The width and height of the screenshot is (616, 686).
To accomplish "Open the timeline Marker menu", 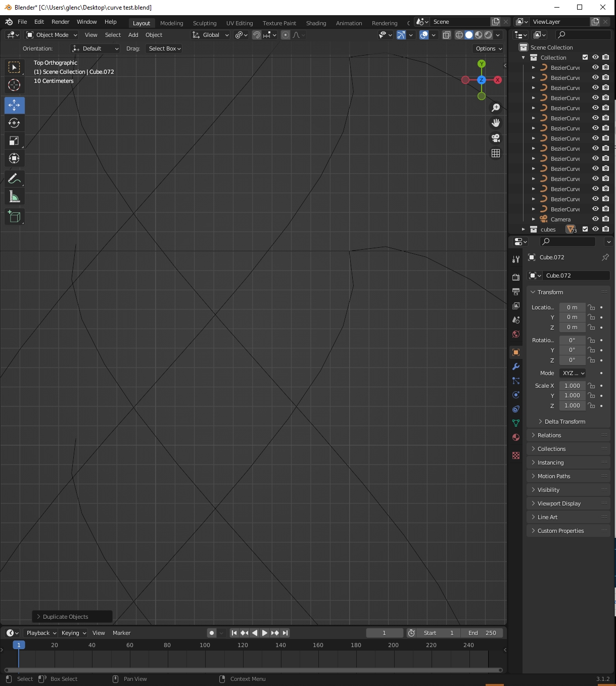I will point(121,633).
